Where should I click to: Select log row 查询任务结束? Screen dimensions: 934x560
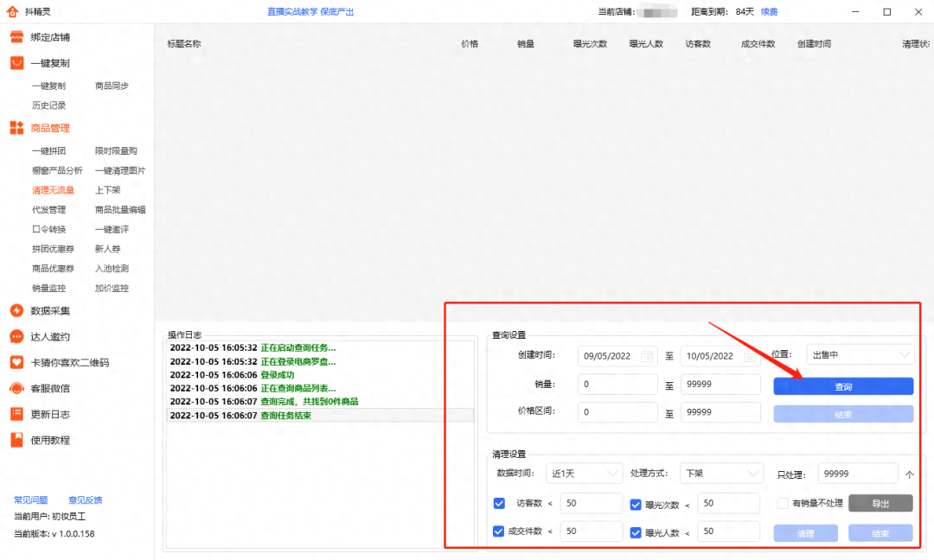(x=321, y=416)
